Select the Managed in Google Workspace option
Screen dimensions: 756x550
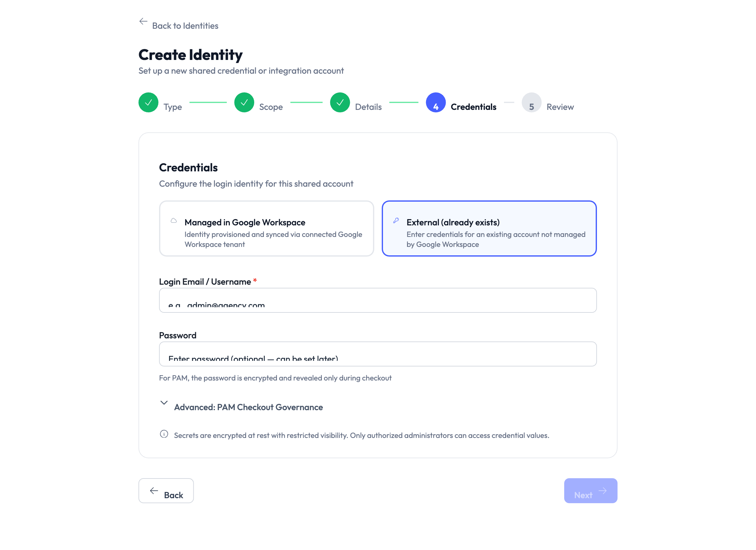[266, 228]
